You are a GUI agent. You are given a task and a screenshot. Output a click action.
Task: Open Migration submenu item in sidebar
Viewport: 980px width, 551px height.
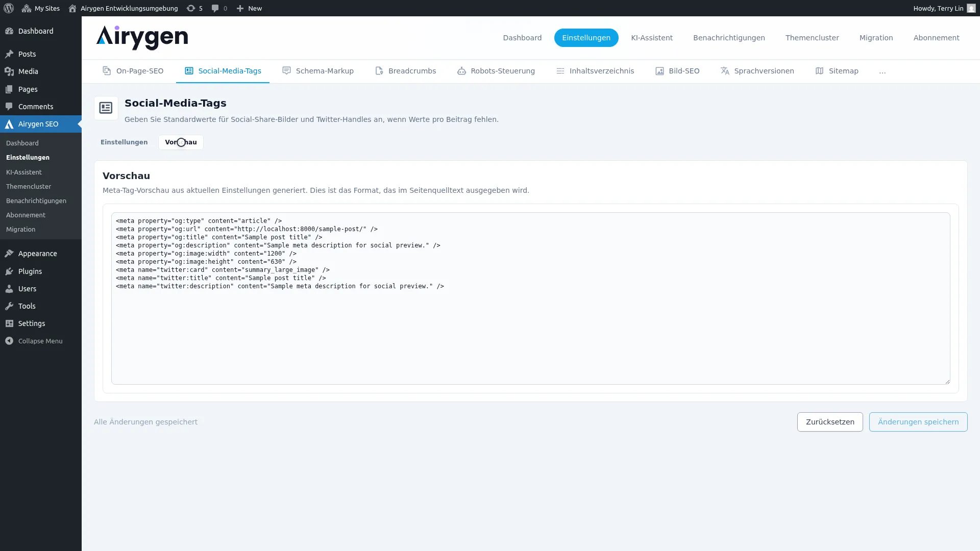pyautogui.click(x=21, y=230)
